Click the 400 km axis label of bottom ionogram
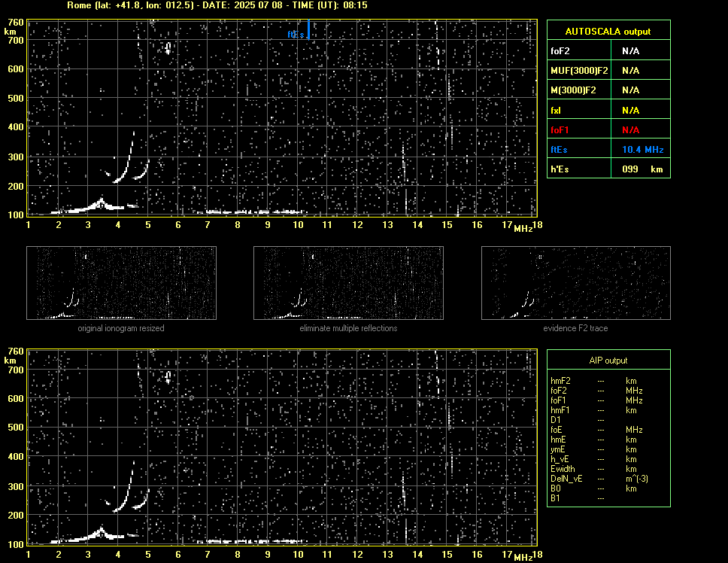 pos(15,457)
